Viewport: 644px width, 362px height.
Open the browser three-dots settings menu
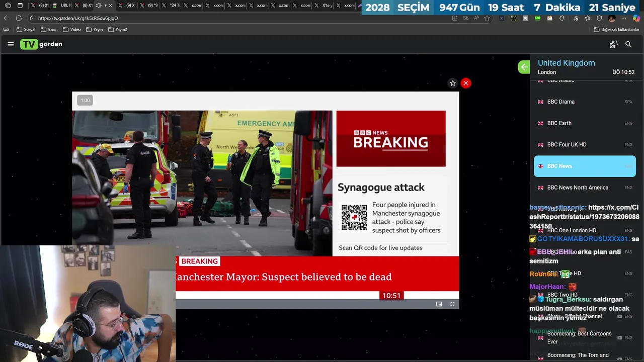click(x=624, y=18)
